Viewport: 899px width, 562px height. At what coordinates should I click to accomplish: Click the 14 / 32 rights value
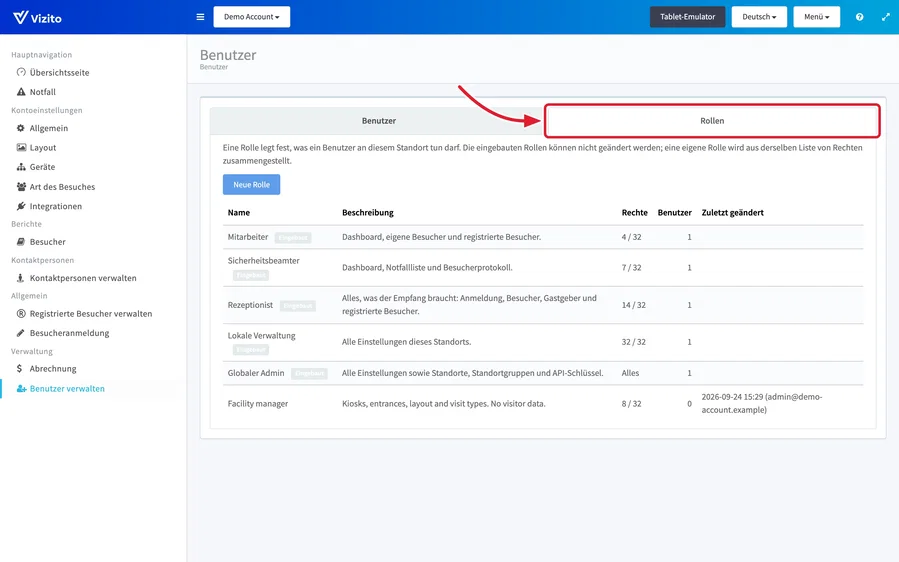click(634, 305)
